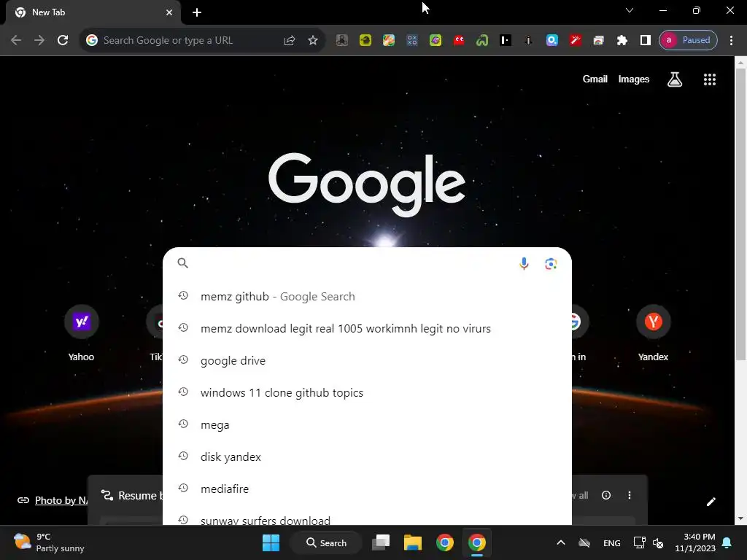Open the Google apps grid

pyautogui.click(x=709, y=79)
